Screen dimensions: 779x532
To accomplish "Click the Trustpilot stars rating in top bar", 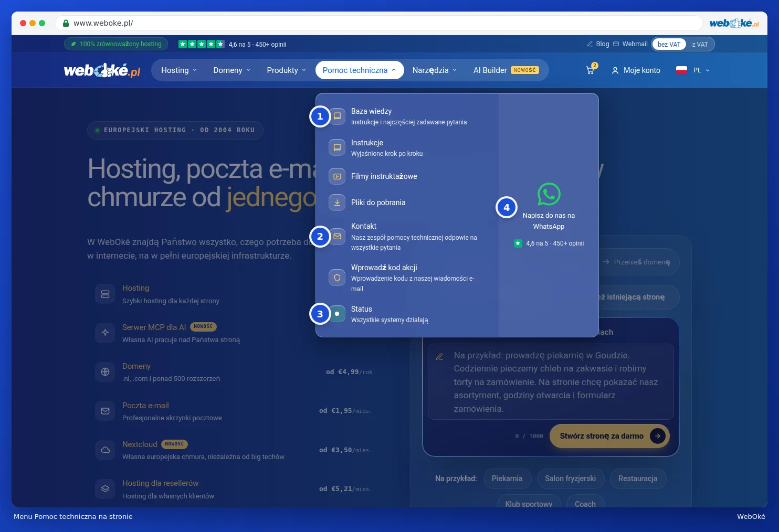I will tap(202, 44).
